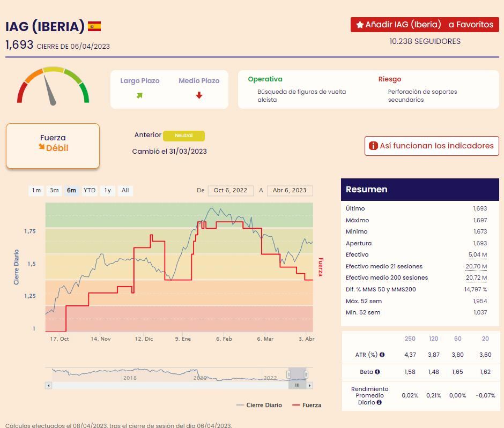Image resolution: width=504 pixels, height=428 pixels.
Task: Select the All chart range
Action: (x=125, y=190)
